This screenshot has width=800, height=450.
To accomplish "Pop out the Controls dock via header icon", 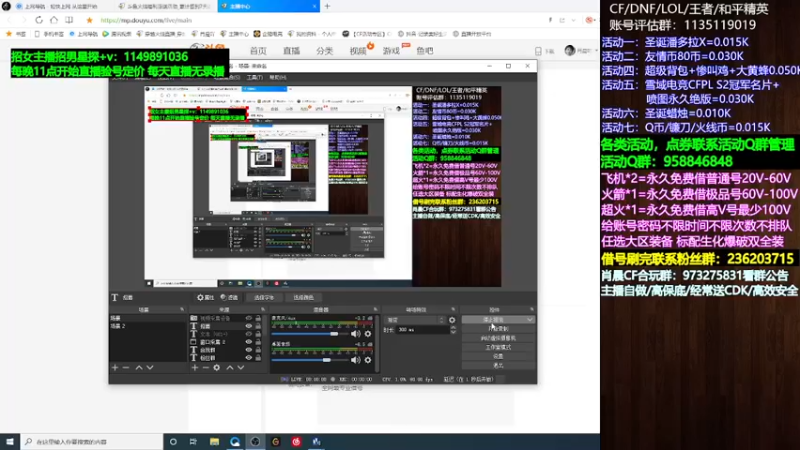I will 532,310.
